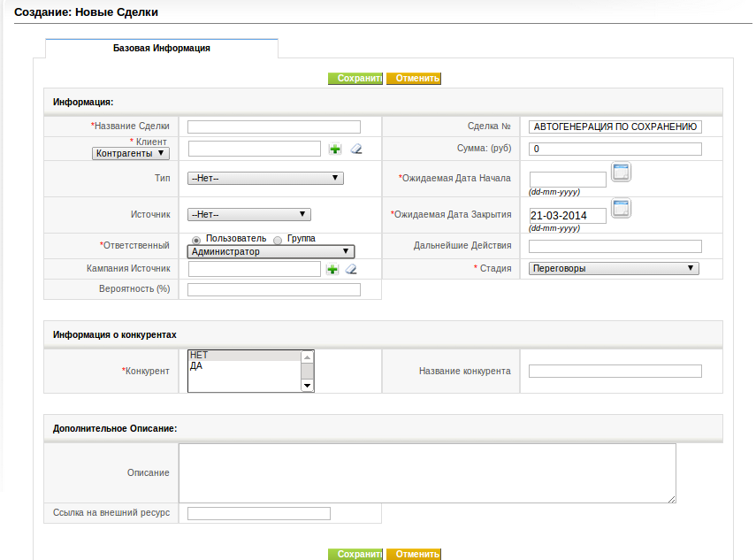Viewport: 756px width, 560px height.
Task: Click into Название Сделки input field
Action: click(274, 127)
